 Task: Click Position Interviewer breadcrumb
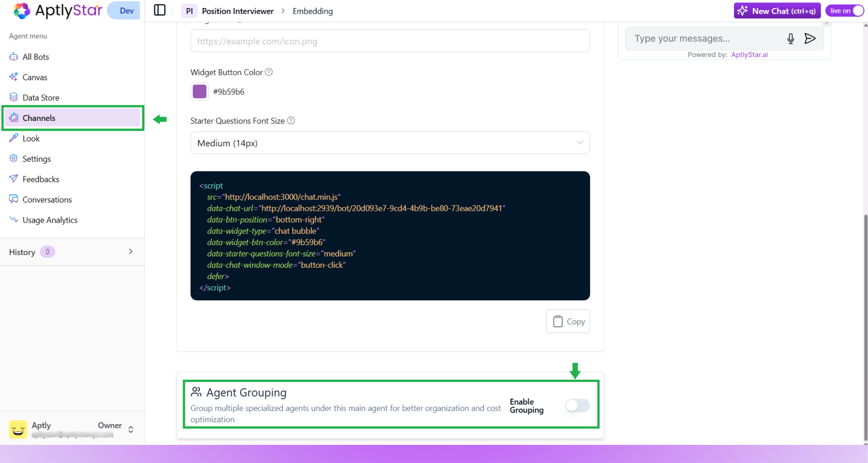(237, 11)
